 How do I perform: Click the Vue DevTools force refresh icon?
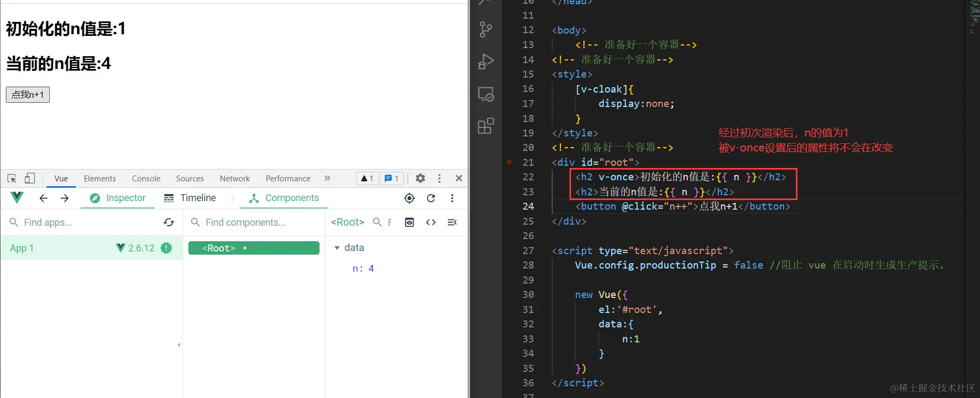point(431,198)
